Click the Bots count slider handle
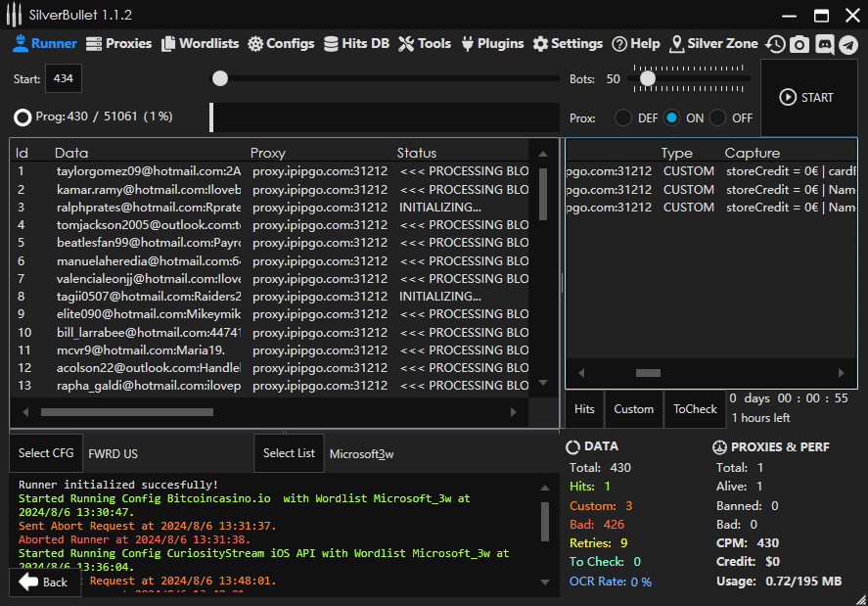The image size is (868, 606). click(647, 78)
